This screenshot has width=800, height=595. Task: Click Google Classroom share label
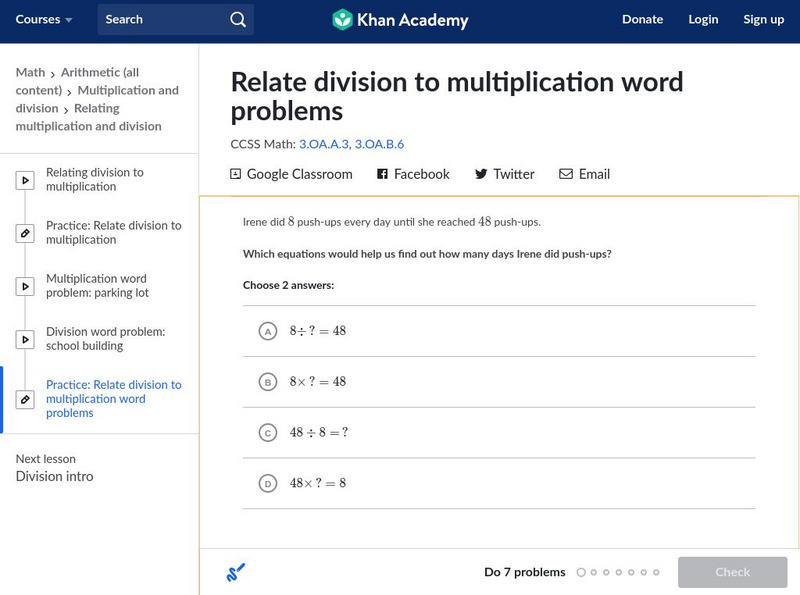[299, 174]
